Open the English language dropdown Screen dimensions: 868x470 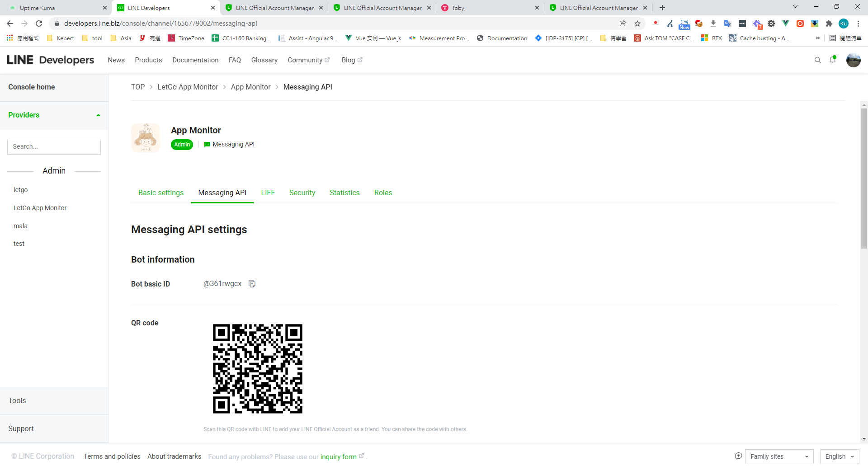point(839,456)
